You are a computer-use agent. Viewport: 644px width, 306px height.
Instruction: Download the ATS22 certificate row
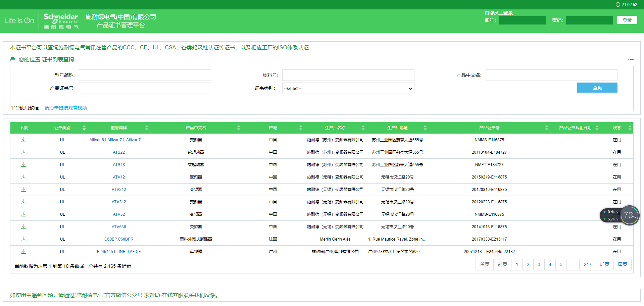(x=23, y=152)
